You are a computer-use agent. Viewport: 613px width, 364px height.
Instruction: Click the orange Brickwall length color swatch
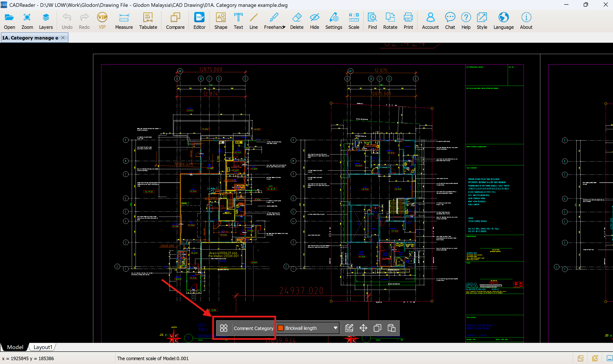point(280,328)
